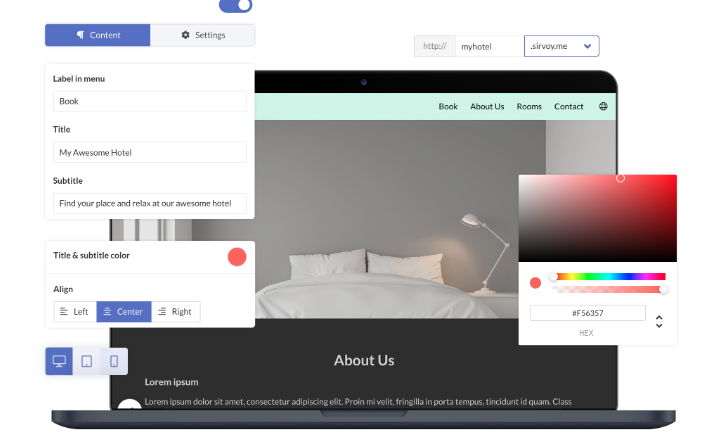Align text Left
The image size is (702, 438).
75,312
